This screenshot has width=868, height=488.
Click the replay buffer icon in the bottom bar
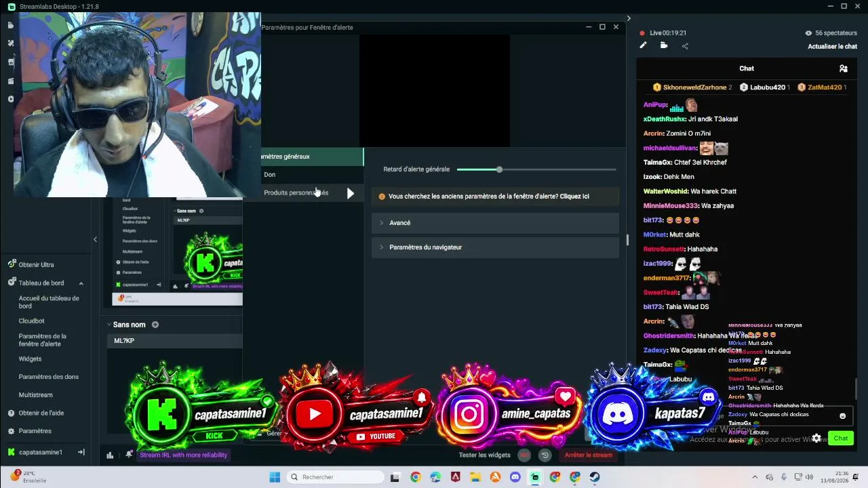545,455
